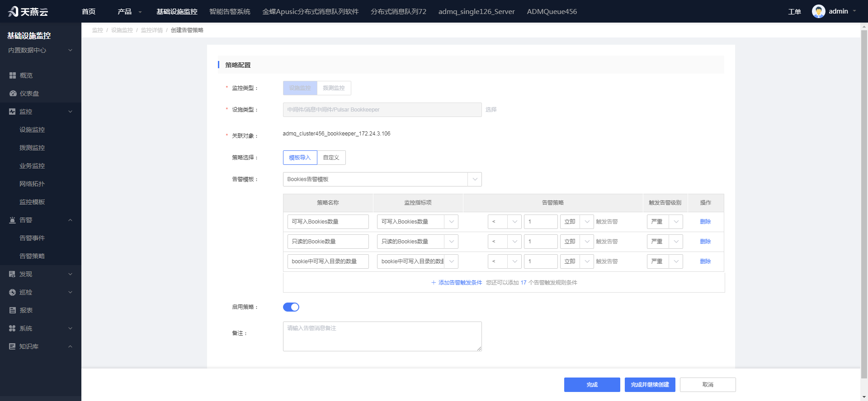Toggle the 启用策略 switch
Viewport: 868px width, 401px height.
point(291,307)
